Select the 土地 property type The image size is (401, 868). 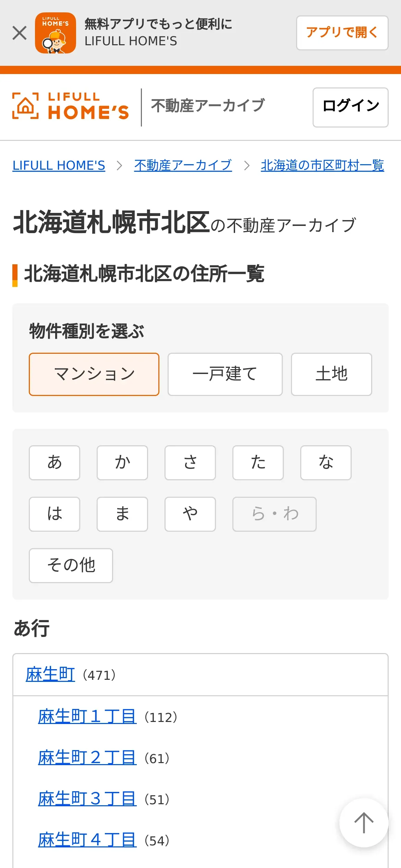[x=331, y=374]
